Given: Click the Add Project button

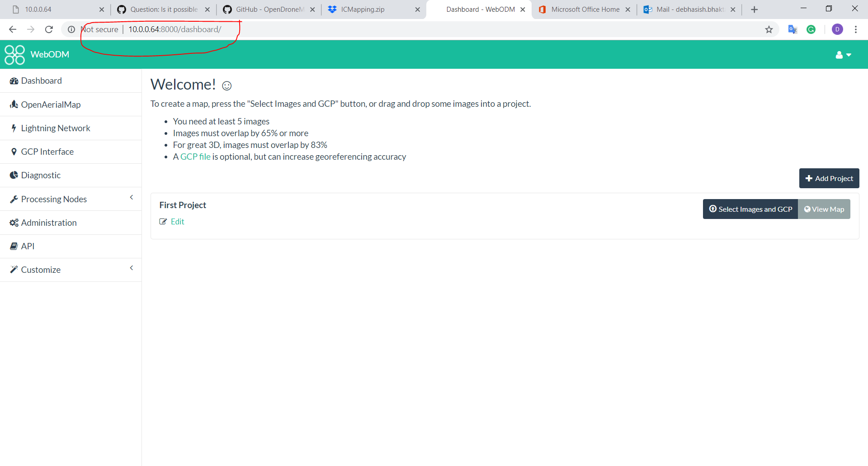Looking at the screenshot, I should point(829,178).
